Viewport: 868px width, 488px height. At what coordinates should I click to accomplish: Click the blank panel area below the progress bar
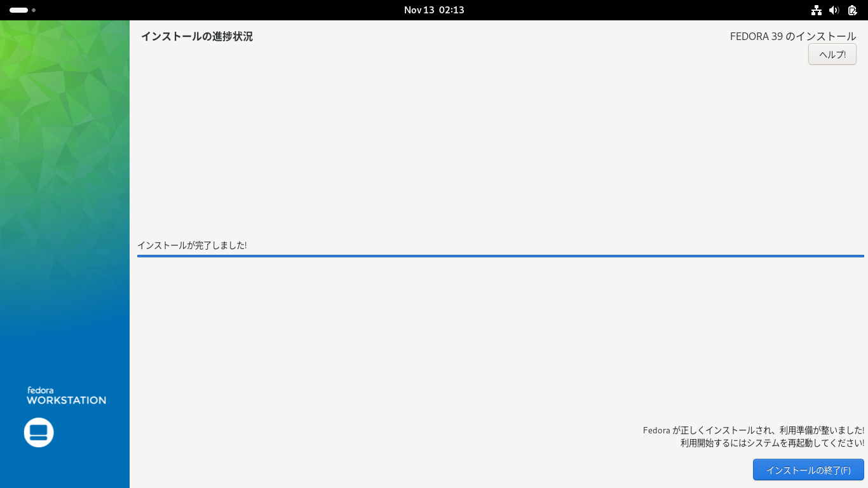click(x=501, y=337)
